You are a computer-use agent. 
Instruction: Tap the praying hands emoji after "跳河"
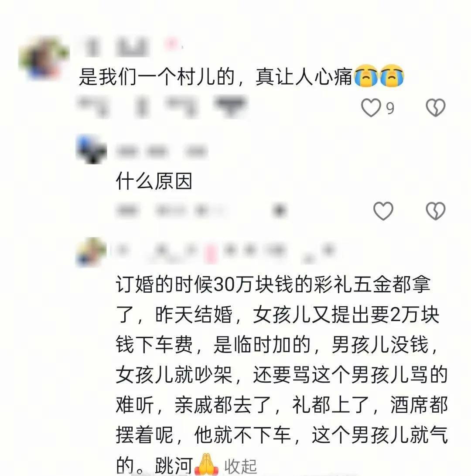[206, 465]
